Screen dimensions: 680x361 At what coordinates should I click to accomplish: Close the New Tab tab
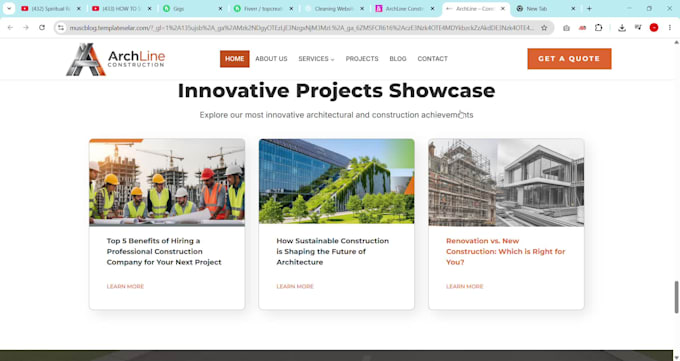573,9
